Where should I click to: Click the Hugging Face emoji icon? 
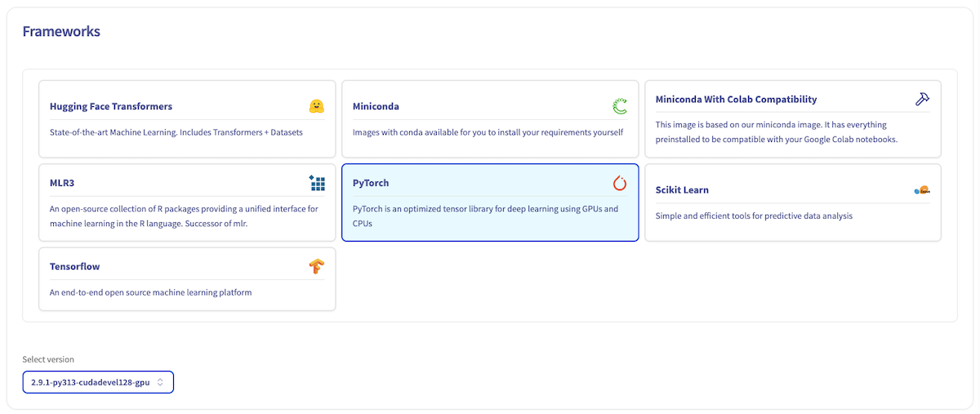317,106
